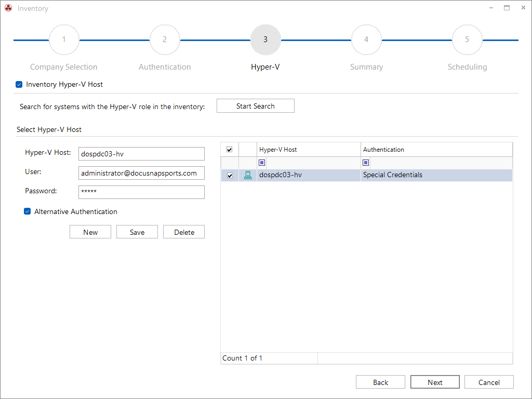
Task: Sort by Authentication column header
Action: (x=436, y=150)
